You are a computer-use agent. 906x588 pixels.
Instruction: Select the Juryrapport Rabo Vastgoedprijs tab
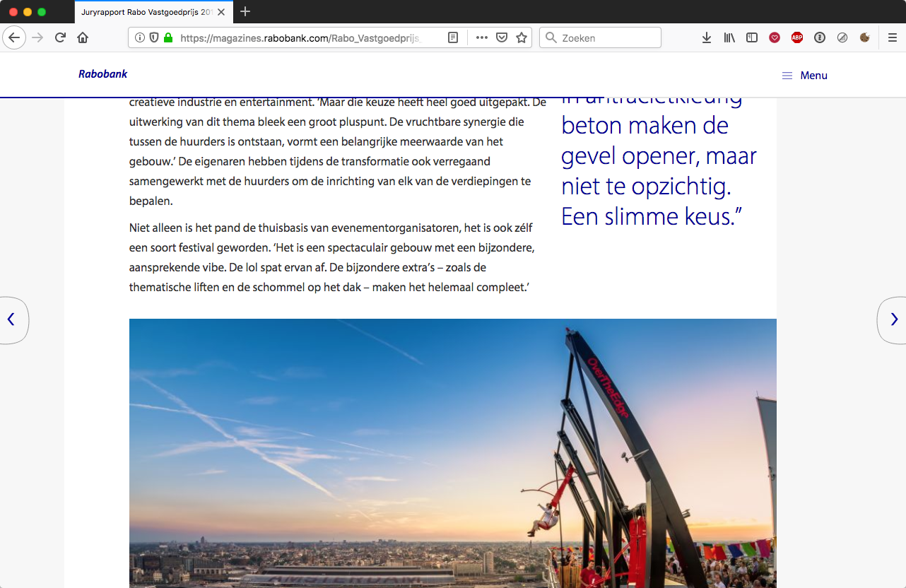pyautogui.click(x=145, y=12)
